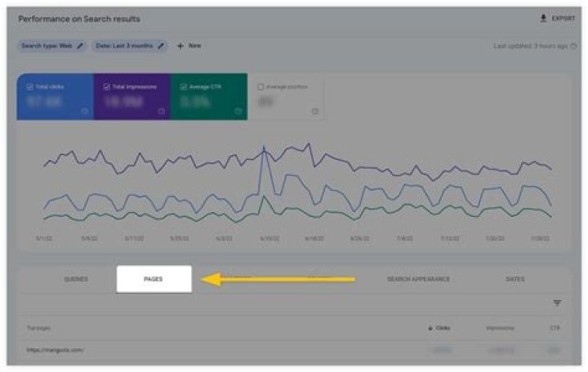Open help icon on Average position card
Image resolution: width=588 pixels, height=372 pixels.
click(315, 111)
